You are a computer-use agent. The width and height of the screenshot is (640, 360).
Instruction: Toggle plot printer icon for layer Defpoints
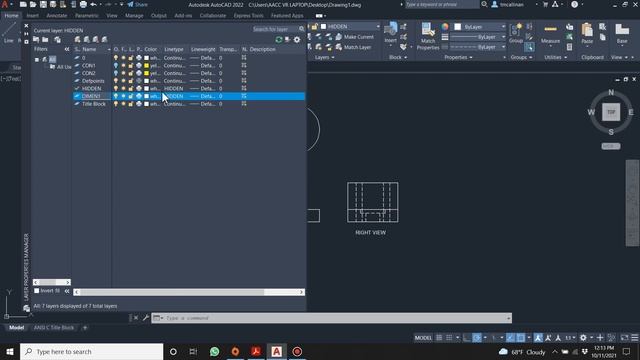click(x=139, y=81)
